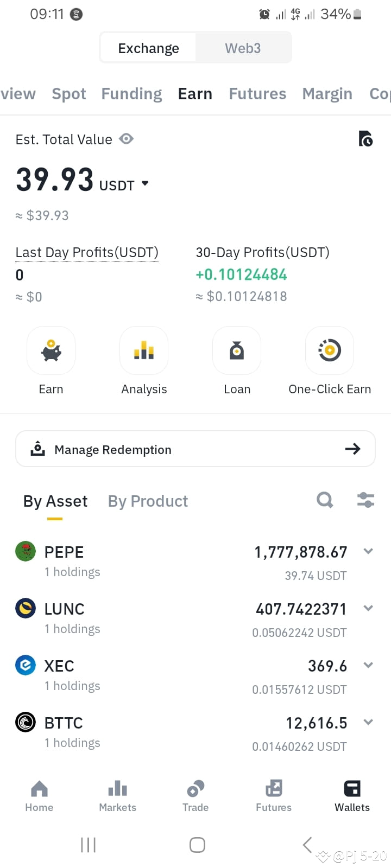391x868 pixels.
Task: Open asset filter sliders icon
Action: click(365, 500)
